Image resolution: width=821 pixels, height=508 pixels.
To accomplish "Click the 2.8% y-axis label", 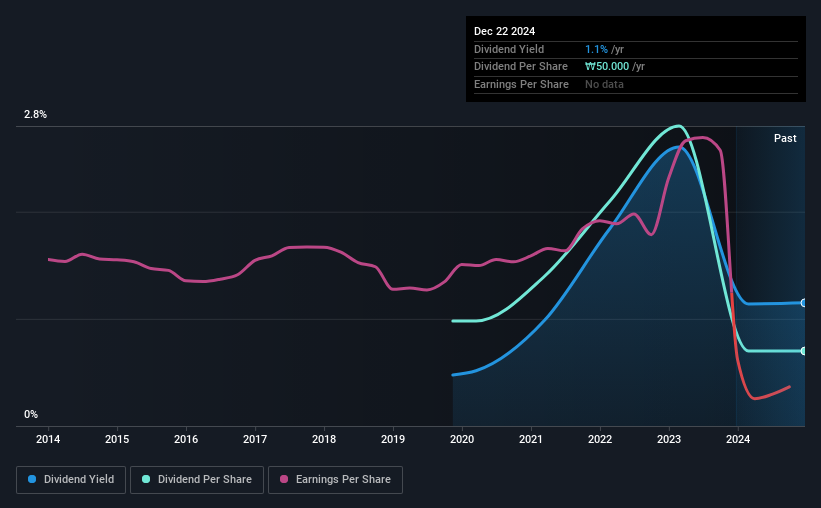I will (x=36, y=115).
